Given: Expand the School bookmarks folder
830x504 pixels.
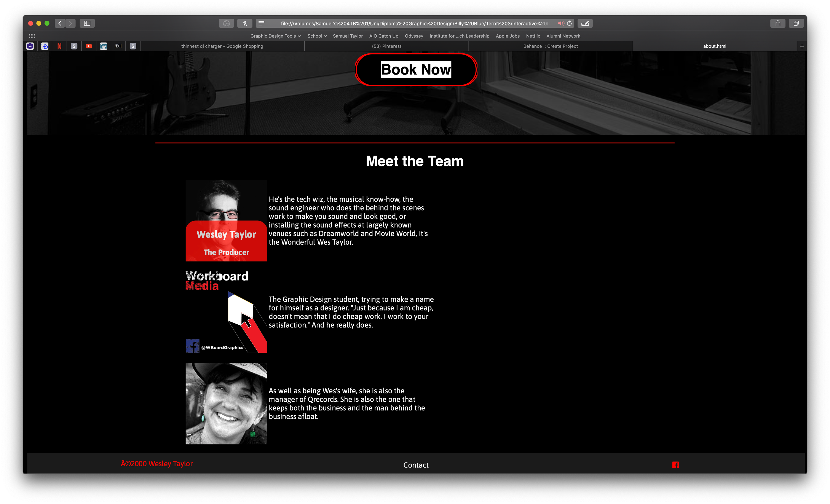Looking at the screenshot, I should [x=317, y=36].
